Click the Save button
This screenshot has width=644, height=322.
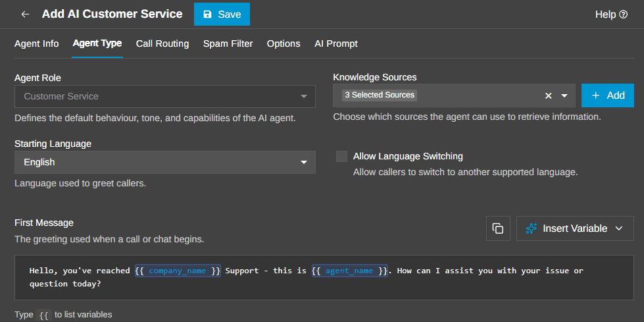(222, 14)
